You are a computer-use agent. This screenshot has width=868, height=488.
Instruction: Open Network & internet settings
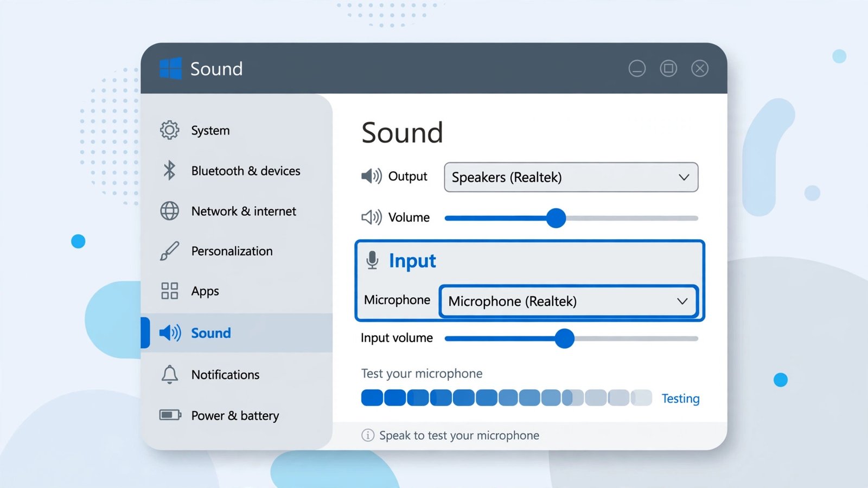pos(237,211)
